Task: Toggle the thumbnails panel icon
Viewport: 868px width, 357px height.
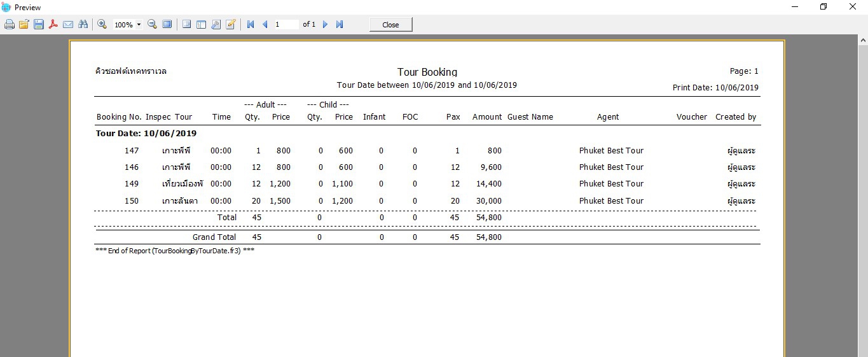Action: point(201,24)
